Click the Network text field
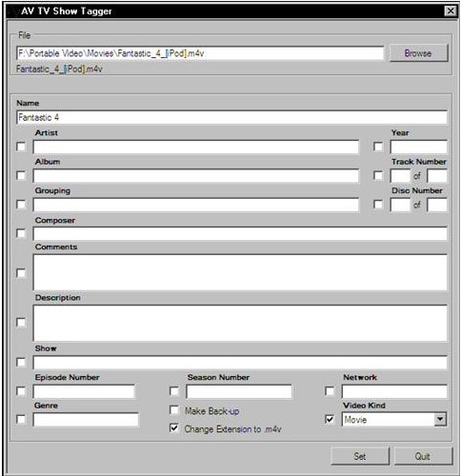The width and height of the screenshot is (461, 476). point(394,391)
